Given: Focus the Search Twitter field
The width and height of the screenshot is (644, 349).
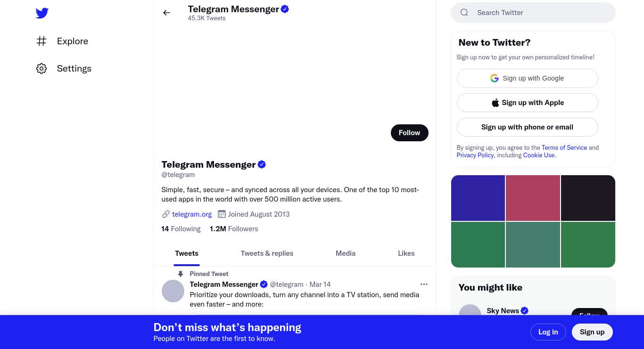Looking at the screenshot, I should 533,13.
